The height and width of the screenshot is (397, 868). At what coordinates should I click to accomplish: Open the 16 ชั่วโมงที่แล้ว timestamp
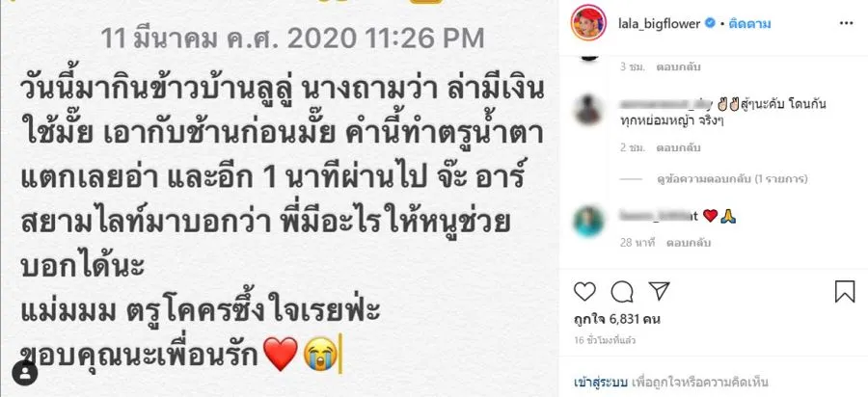tap(605, 340)
